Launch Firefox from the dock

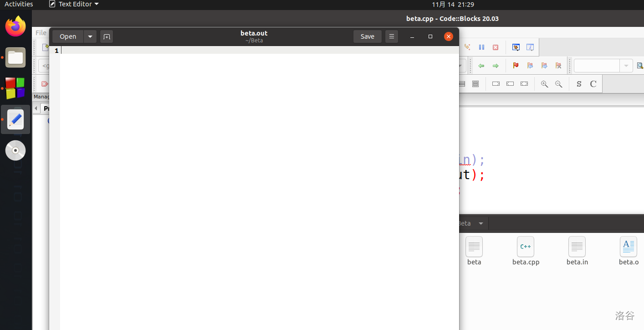15,26
